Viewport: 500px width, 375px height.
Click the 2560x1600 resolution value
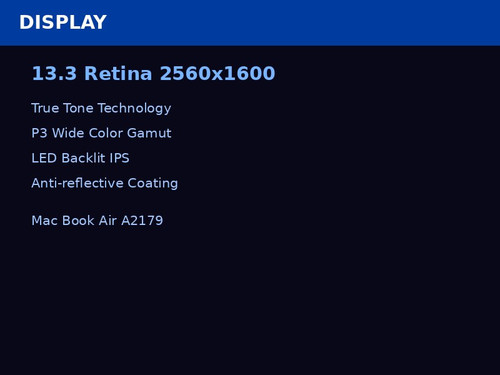(x=217, y=73)
